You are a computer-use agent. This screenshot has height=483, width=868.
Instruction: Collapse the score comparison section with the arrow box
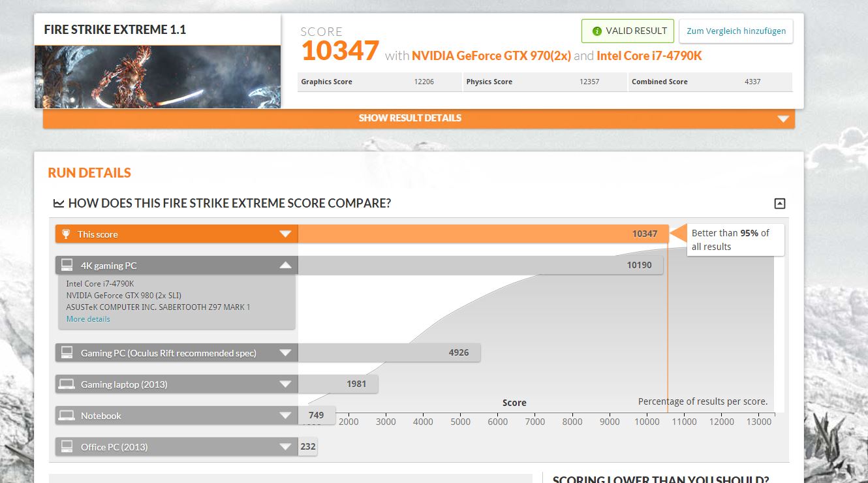point(779,204)
